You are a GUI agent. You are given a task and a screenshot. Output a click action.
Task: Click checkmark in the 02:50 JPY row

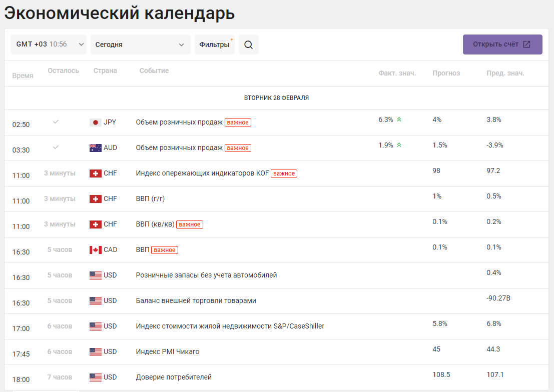(x=56, y=122)
